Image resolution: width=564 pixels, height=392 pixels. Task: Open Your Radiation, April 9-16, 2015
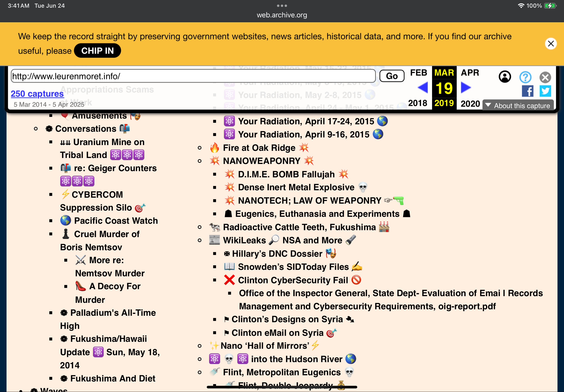coord(304,134)
